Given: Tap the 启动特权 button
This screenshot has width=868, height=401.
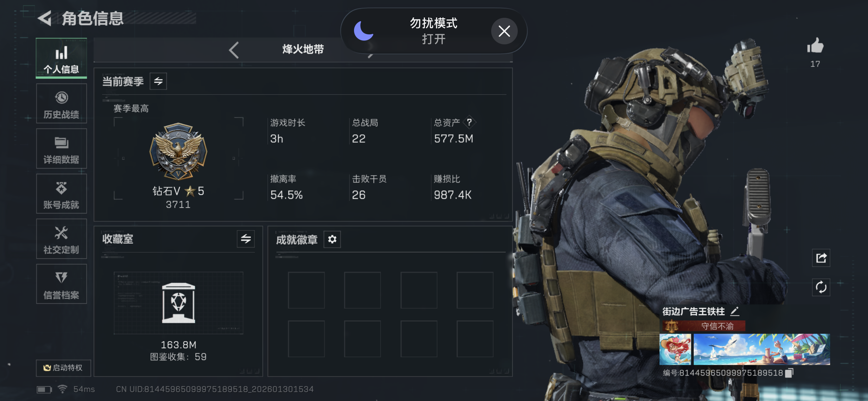Looking at the screenshot, I should click(63, 368).
